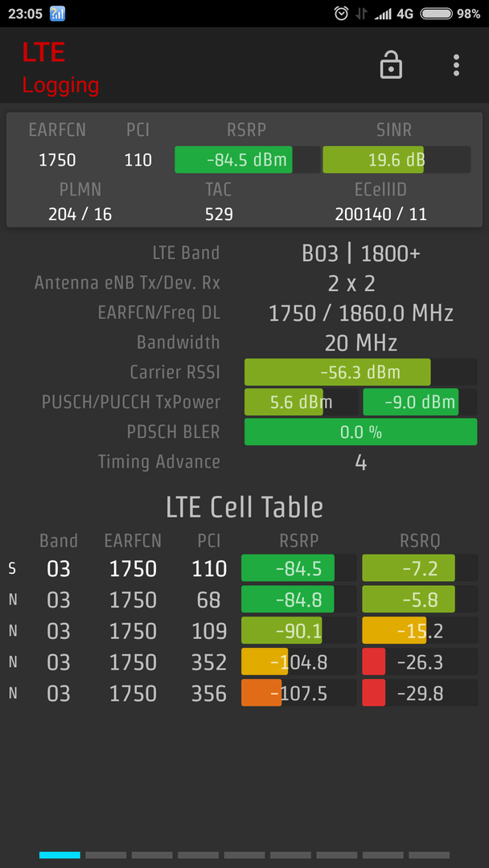The height and width of the screenshot is (868, 489).
Task: Tap the alarm clock status icon
Action: point(342,14)
